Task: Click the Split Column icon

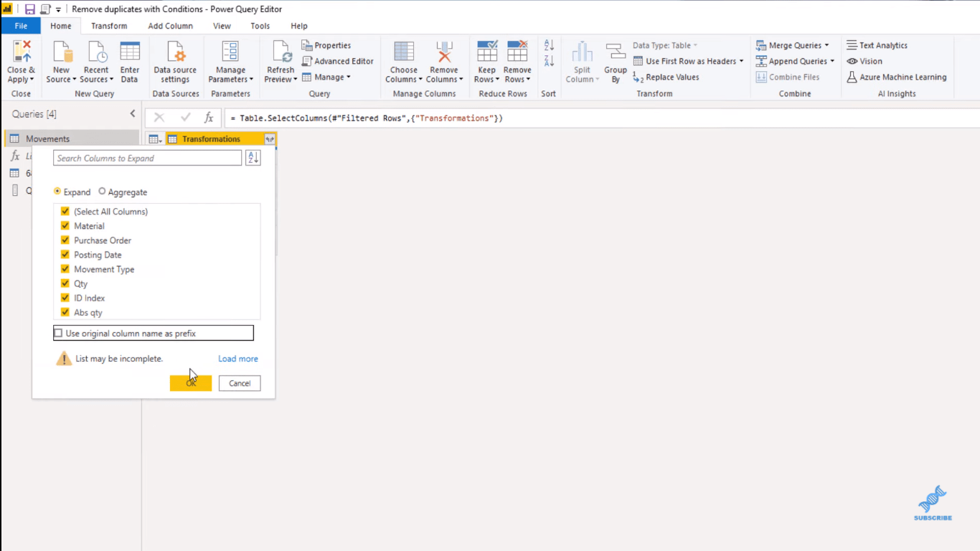Action: pyautogui.click(x=582, y=52)
